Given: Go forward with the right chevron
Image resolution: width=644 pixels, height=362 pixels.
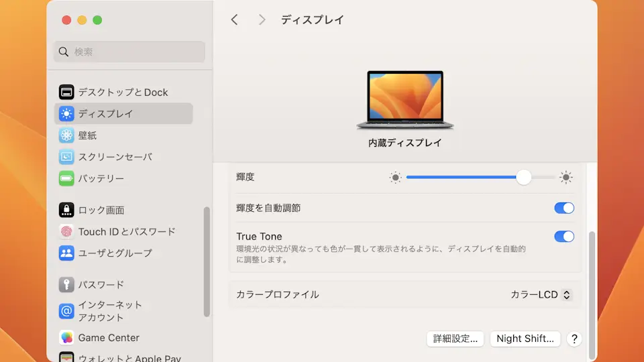Looking at the screenshot, I should 262,20.
